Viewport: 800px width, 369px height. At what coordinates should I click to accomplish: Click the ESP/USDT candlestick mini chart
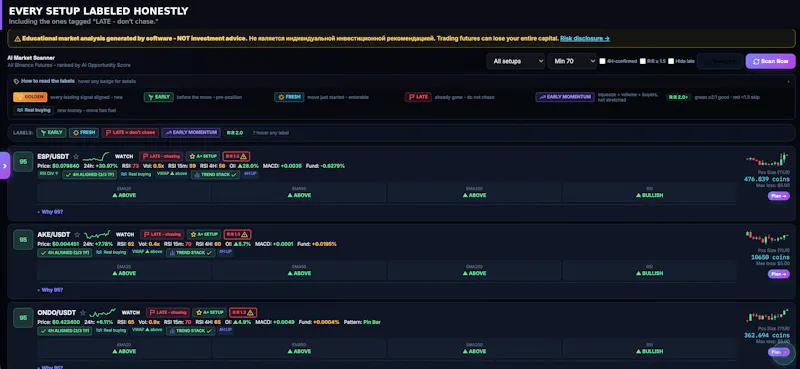point(767,160)
